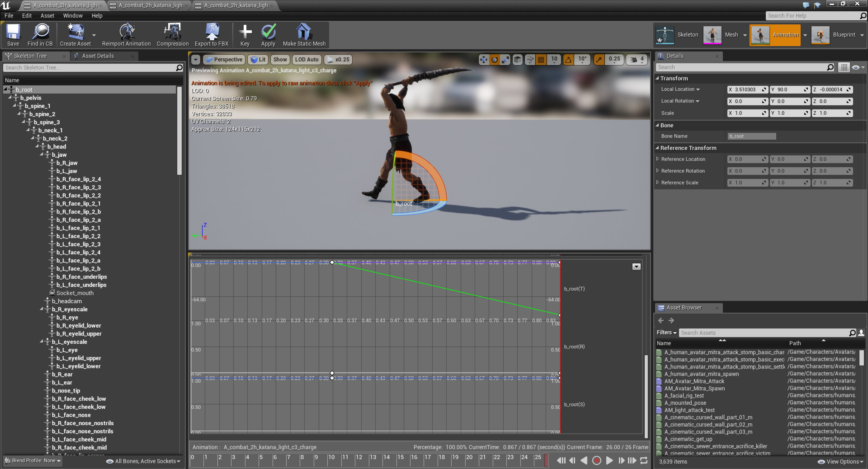Open the Show viewport options button
The image size is (868, 469).
click(280, 60)
